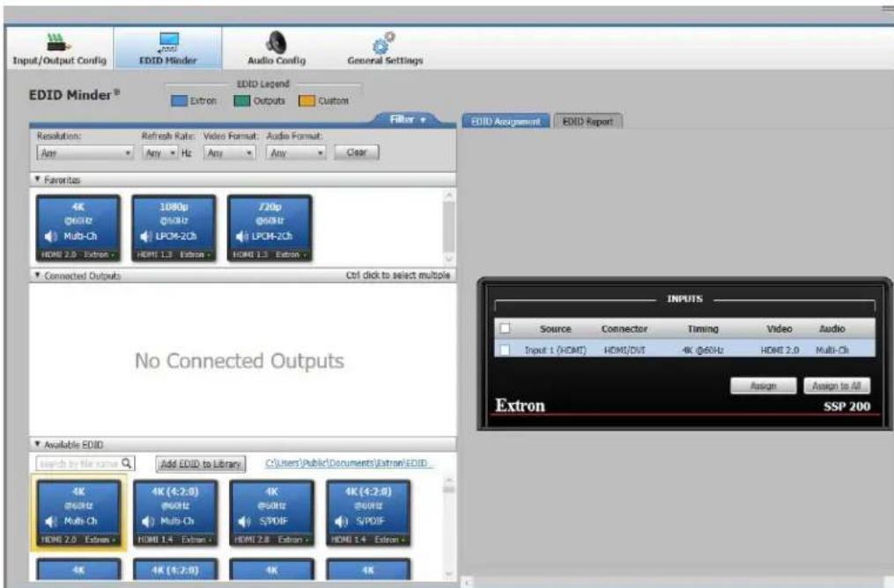Image resolution: width=894 pixels, height=588 pixels.
Task: Click the search magnifier icon
Action: pos(127,463)
